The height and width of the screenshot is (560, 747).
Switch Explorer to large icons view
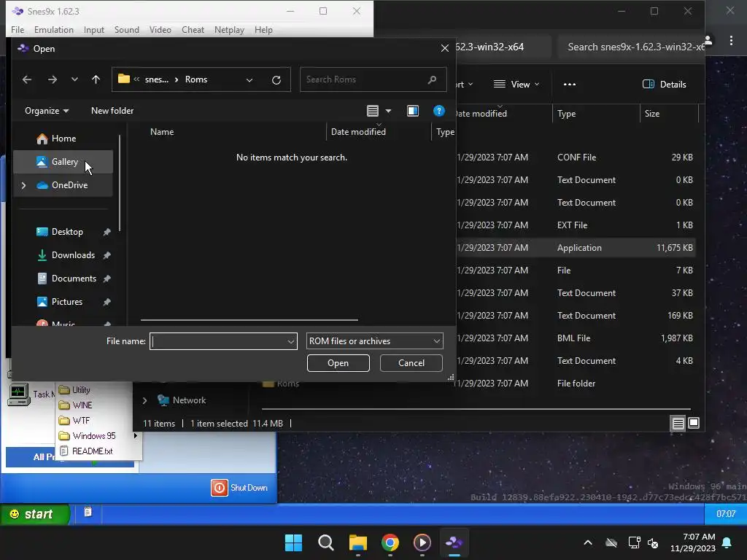tap(694, 423)
